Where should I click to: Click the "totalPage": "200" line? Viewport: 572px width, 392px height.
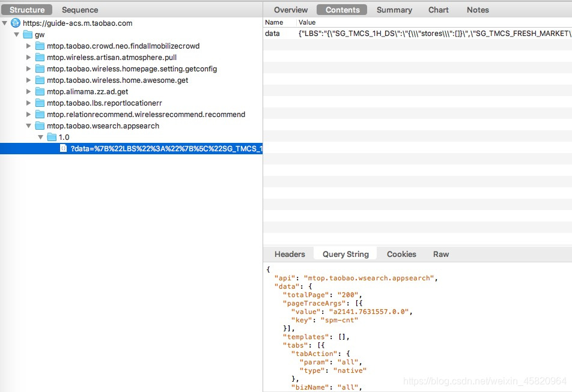322,295
